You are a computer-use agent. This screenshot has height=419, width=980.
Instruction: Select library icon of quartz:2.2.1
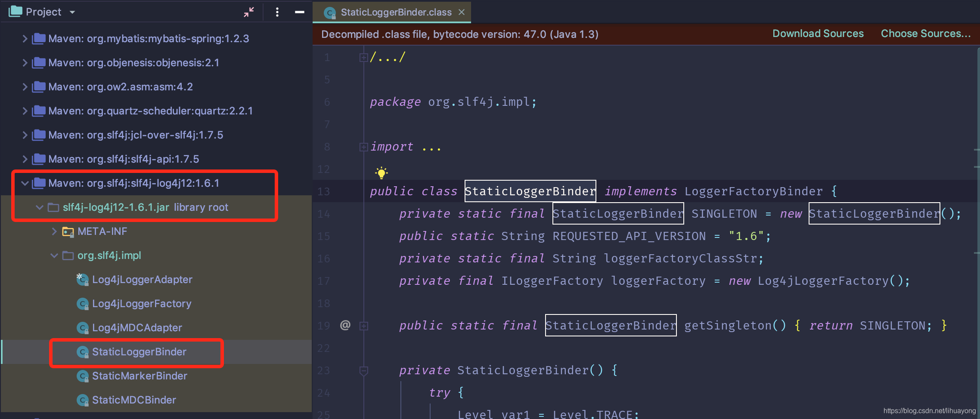(x=39, y=111)
